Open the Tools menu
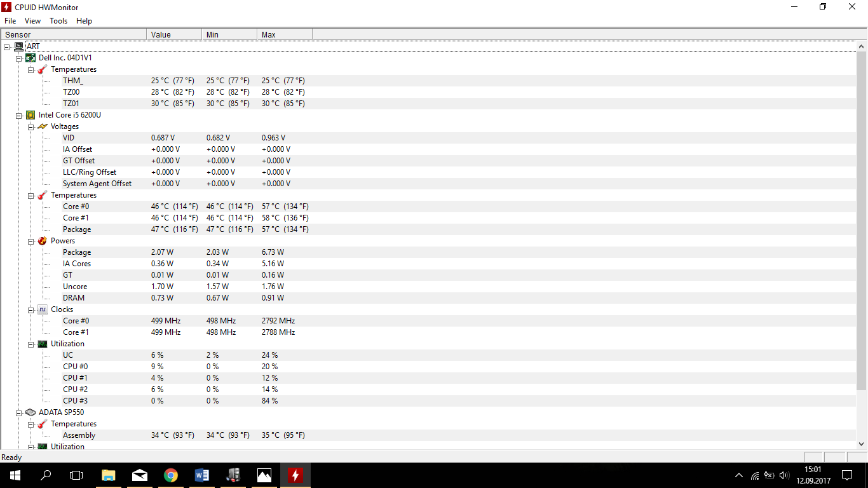Image resolution: width=868 pixels, height=488 pixels. tap(58, 21)
